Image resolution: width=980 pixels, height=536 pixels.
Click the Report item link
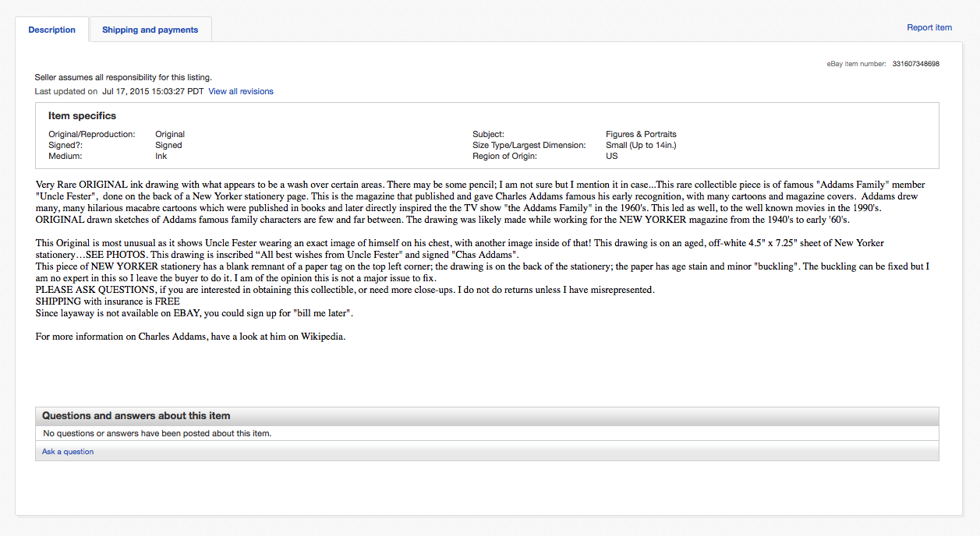pyautogui.click(x=929, y=27)
